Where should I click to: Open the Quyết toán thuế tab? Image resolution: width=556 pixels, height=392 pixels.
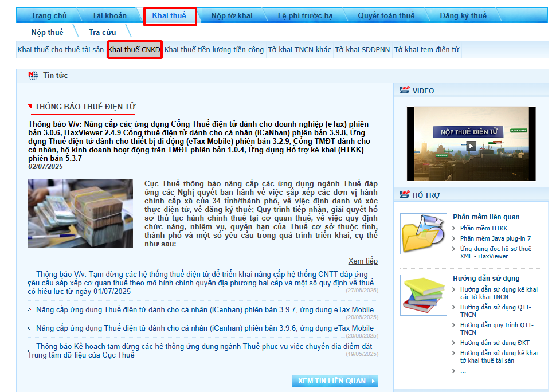click(386, 16)
